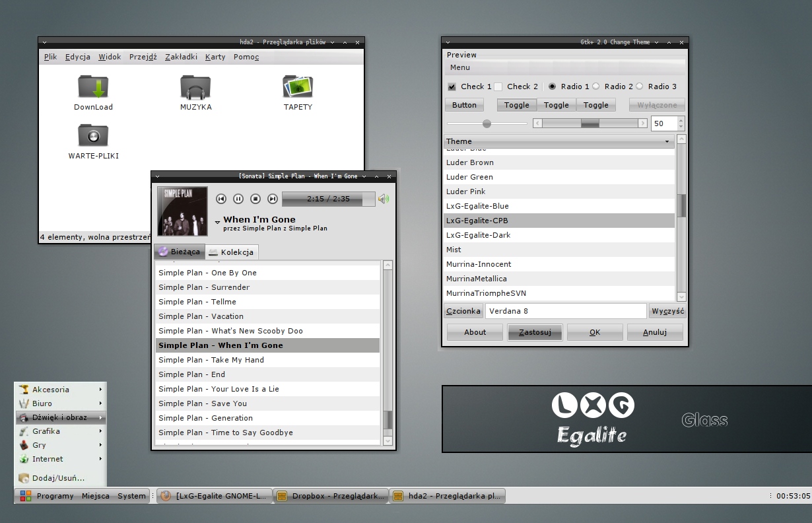Click the Internet menu icon
This screenshot has width=812, height=523.
[24, 459]
